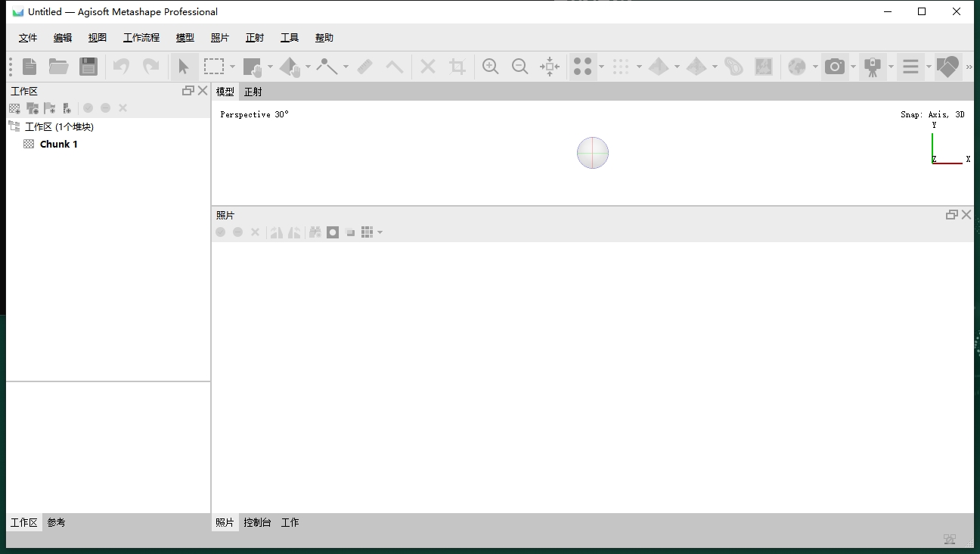Open the Zoom In tool
This screenshot has width=980, height=554.
490,66
